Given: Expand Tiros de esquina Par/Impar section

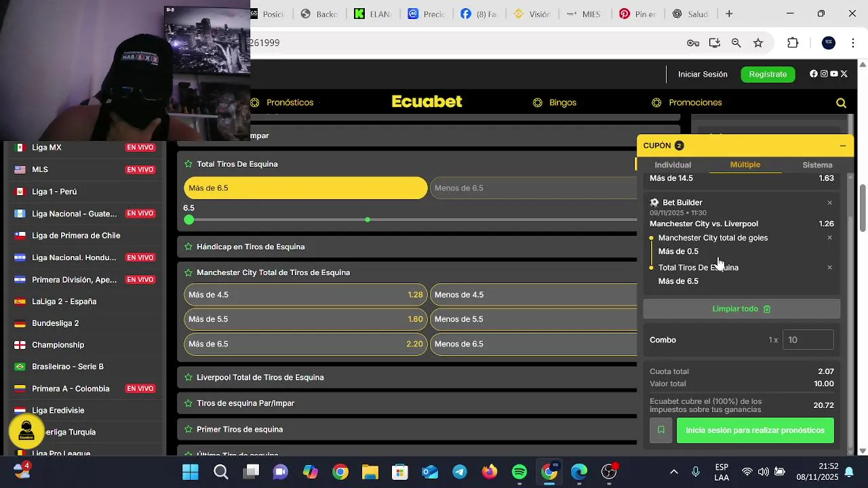Looking at the screenshot, I should coord(407,403).
